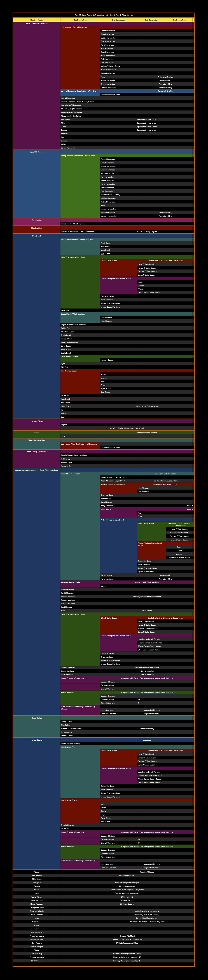Viewport: 208px width, 980px height.
Task: Click the '4th Generation' header cell
Action: pyautogui.click(x=179, y=20)
